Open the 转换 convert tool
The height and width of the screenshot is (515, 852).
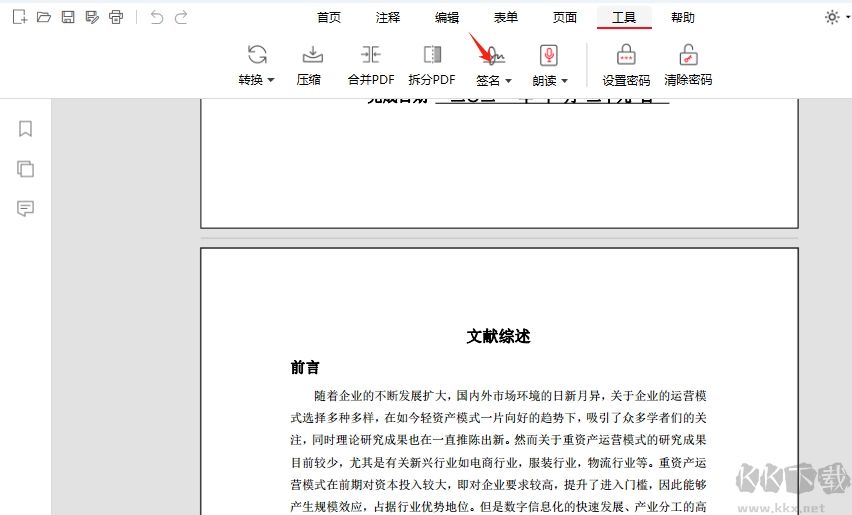pyautogui.click(x=256, y=65)
